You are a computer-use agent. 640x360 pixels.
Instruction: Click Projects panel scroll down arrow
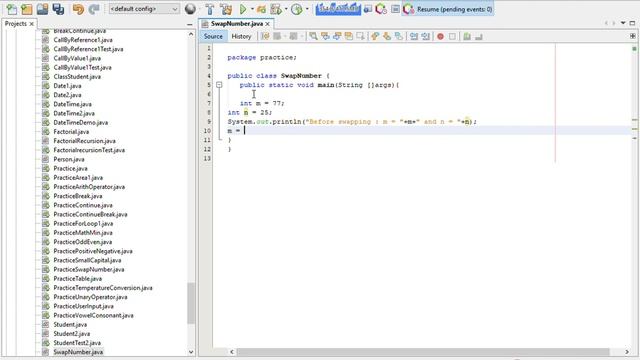click(191, 352)
